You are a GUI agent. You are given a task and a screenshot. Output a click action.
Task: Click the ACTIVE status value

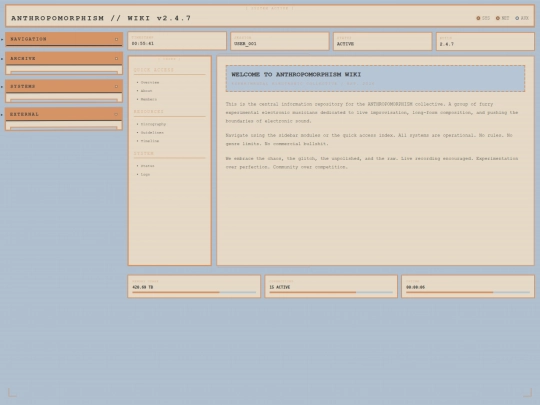[345, 44]
